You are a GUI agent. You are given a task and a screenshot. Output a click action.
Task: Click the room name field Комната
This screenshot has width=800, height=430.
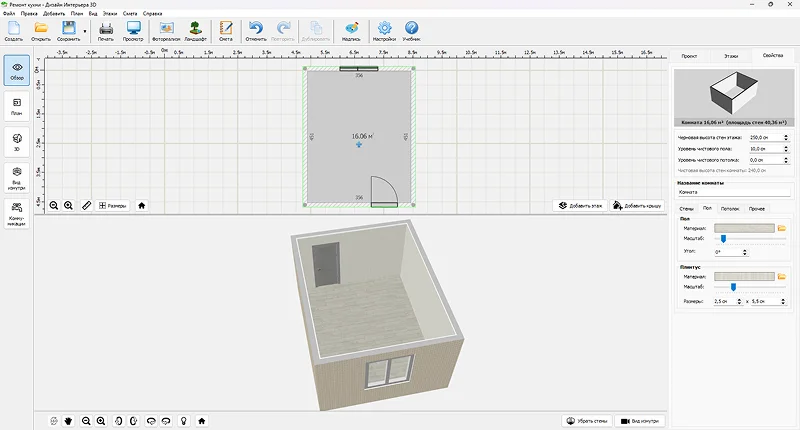734,192
